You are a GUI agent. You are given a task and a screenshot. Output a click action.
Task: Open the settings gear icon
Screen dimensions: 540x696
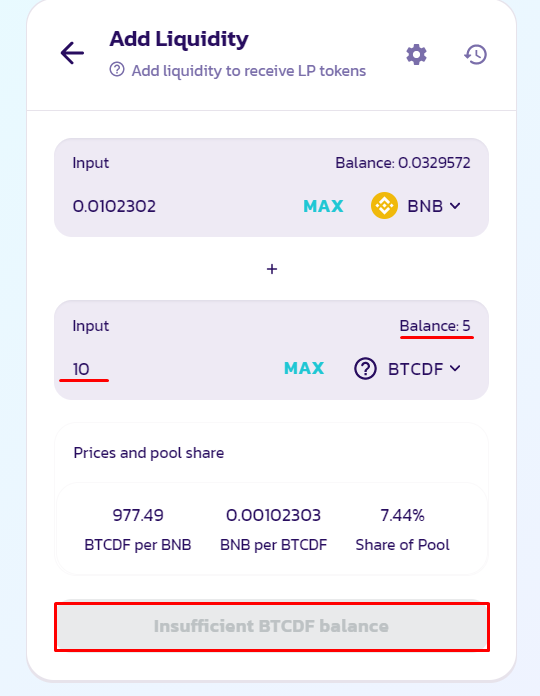pos(416,55)
